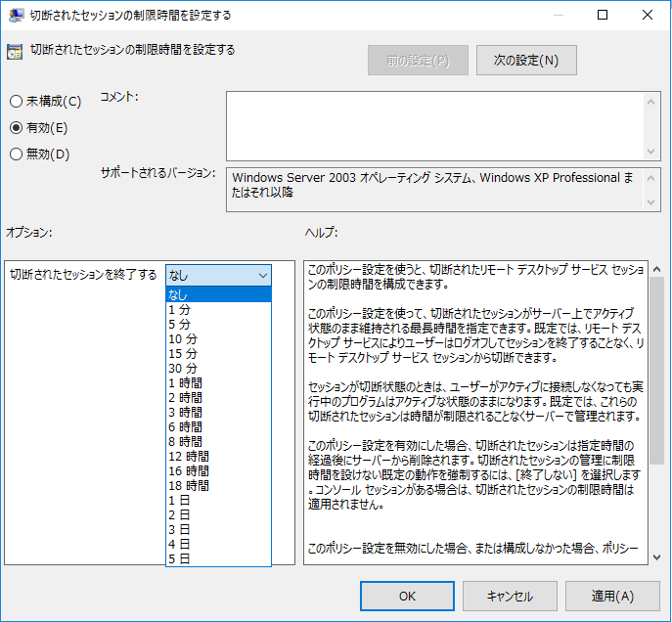Click help panel scroll down arrow
Image resolution: width=672 pixels, height=622 pixels.
(x=656, y=556)
